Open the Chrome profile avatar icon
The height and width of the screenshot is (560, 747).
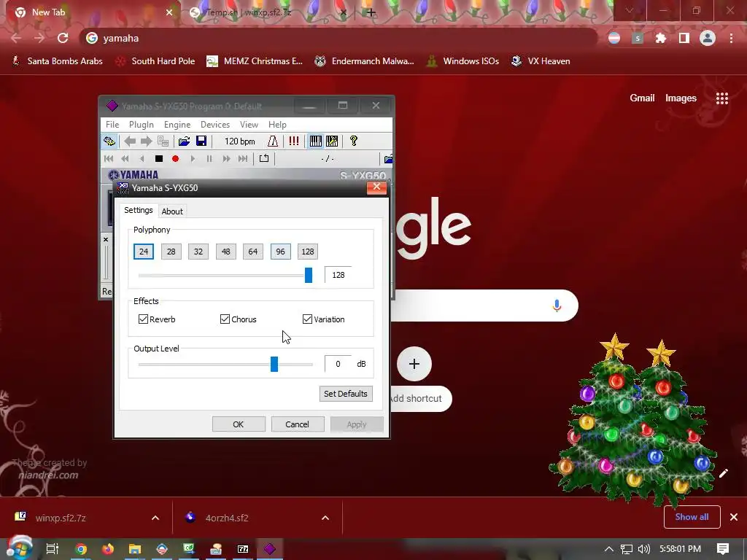point(708,38)
